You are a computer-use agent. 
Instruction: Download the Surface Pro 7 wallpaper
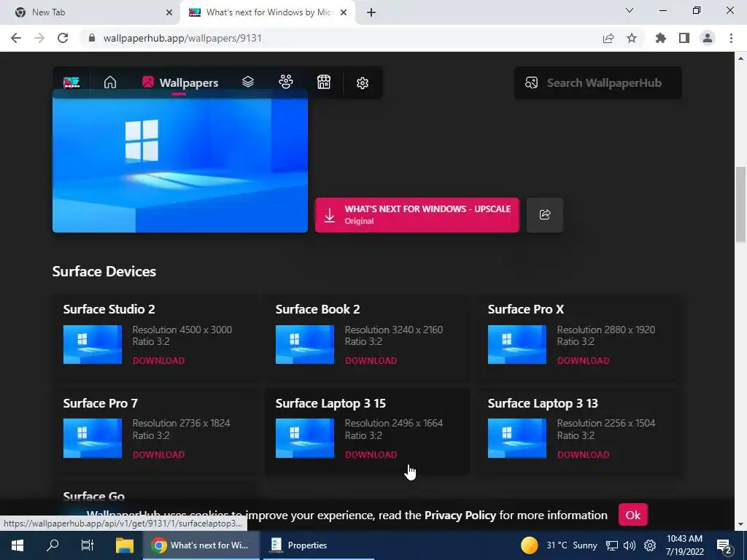(158, 454)
